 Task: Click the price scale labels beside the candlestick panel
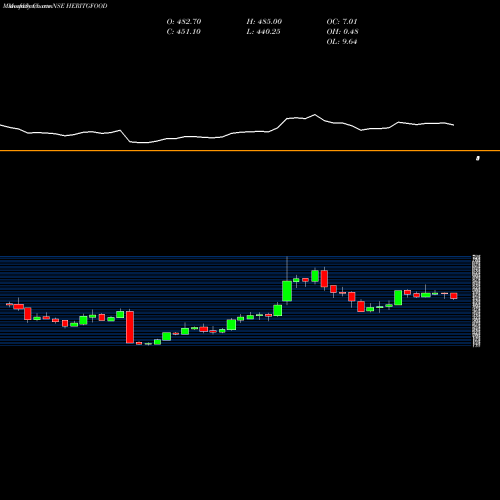pyautogui.click(x=476, y=301)
